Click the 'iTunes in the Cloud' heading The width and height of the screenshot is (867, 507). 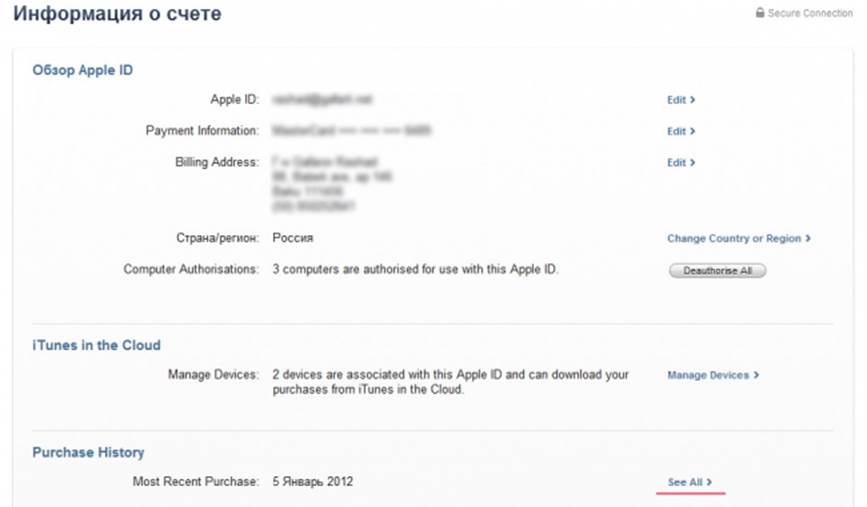tap(96, 345)
